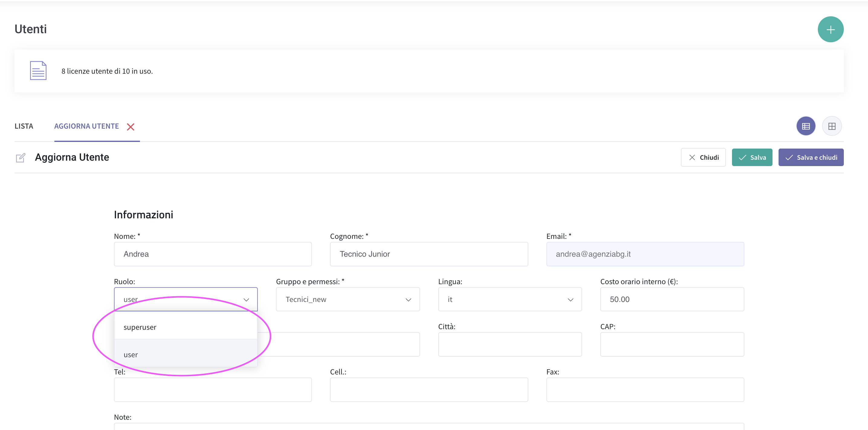
Task: Click the Fax input field
Action: (645, 390)
